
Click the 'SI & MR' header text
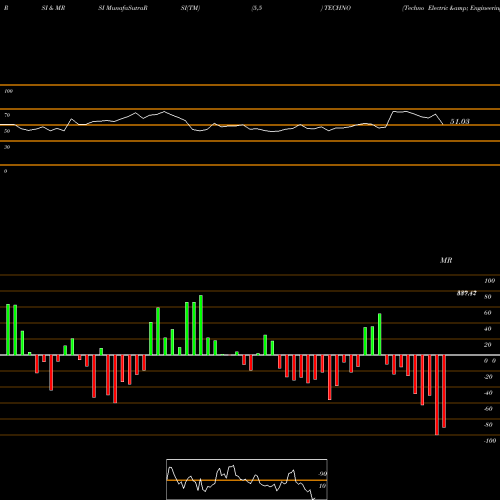pos(53,8)
